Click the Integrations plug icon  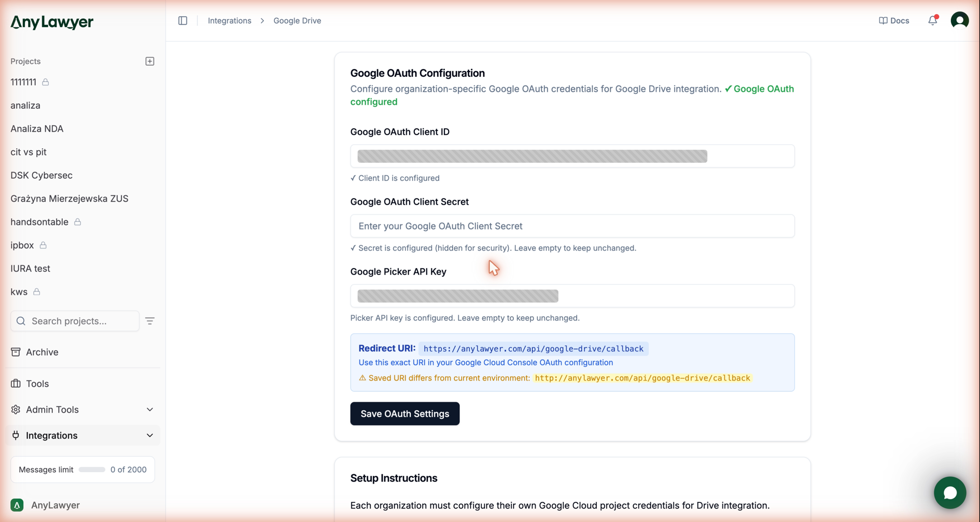coord(16,435)
